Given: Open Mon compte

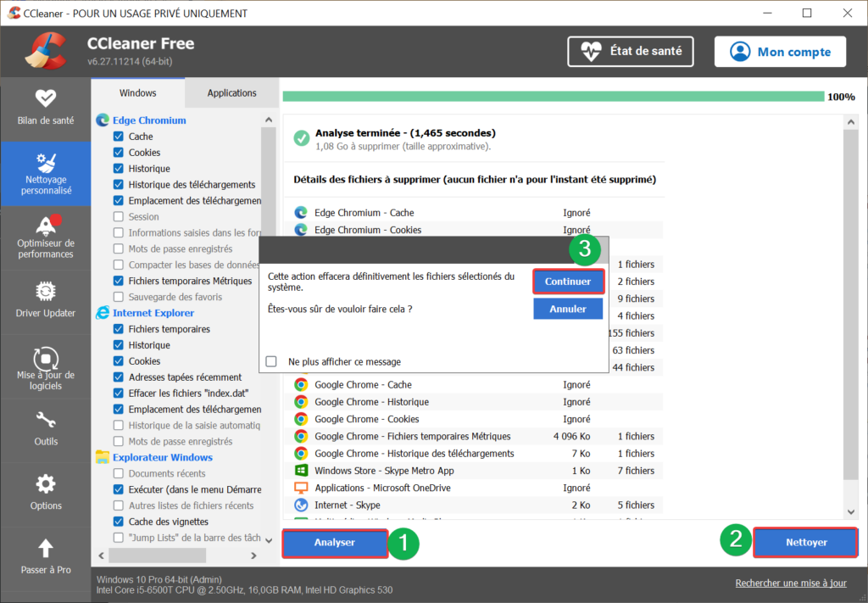Looking at the screenshot, I should (x=780, y=51).
